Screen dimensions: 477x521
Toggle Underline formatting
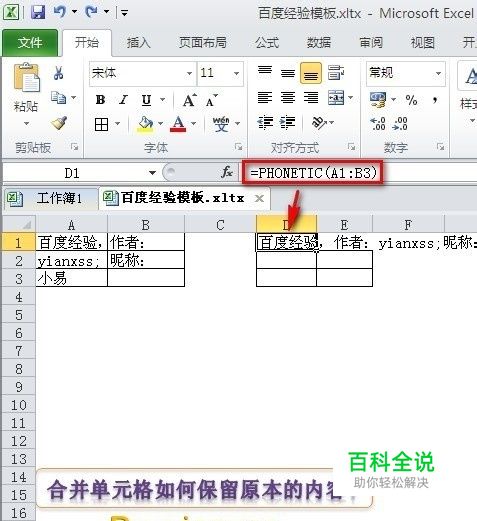(146, 100)
